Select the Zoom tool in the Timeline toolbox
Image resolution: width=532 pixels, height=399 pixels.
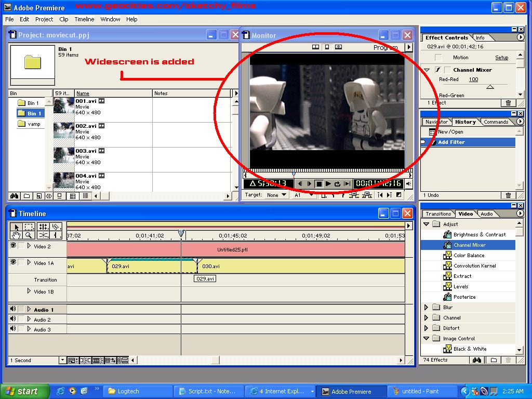[29, 235]
